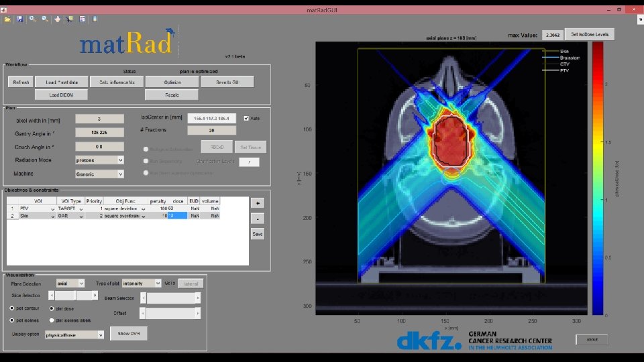Select the first magnifier zoom tool
Screen dimensions: 644x362
click(x=32, y=19)
